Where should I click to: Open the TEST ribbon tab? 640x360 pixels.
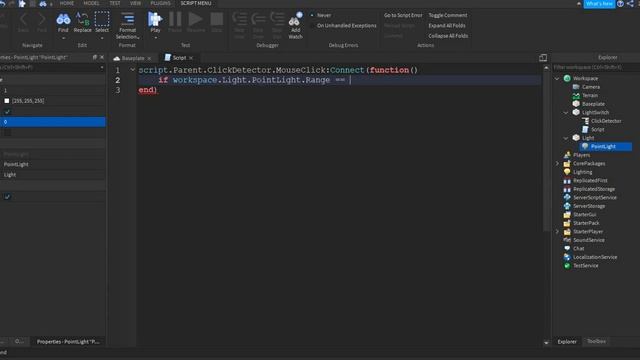coord(115,3)
